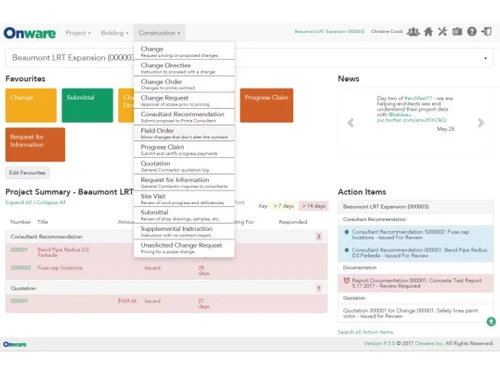The width and height of the screenshot is (500, 375).
Task: Click the Responded column header
Action: pyautogui.click(x=293, y=222)
